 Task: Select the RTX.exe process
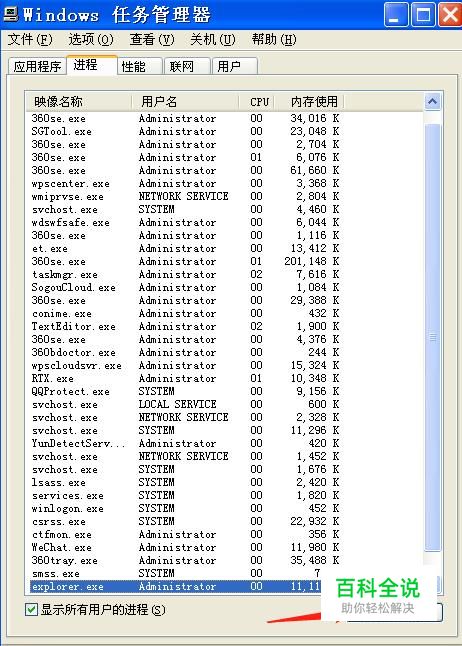[x=185, y=379]
